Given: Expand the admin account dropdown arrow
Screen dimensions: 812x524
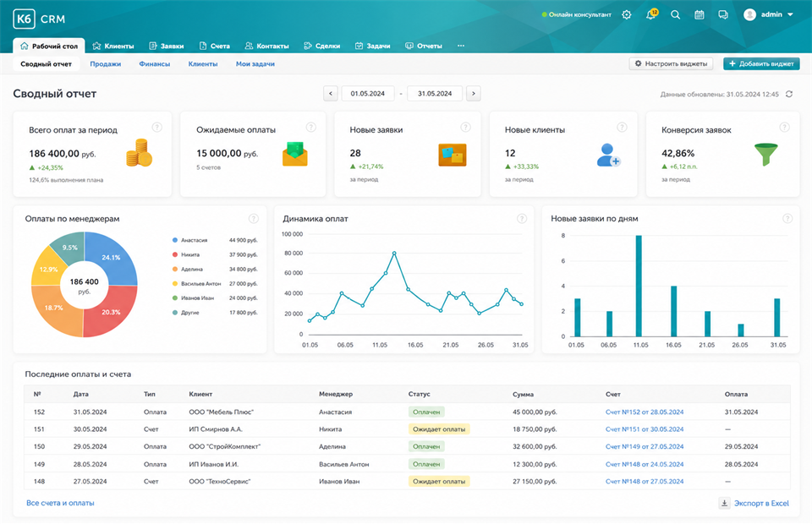Looking at the screenshot, I should [x=790, y=14].
